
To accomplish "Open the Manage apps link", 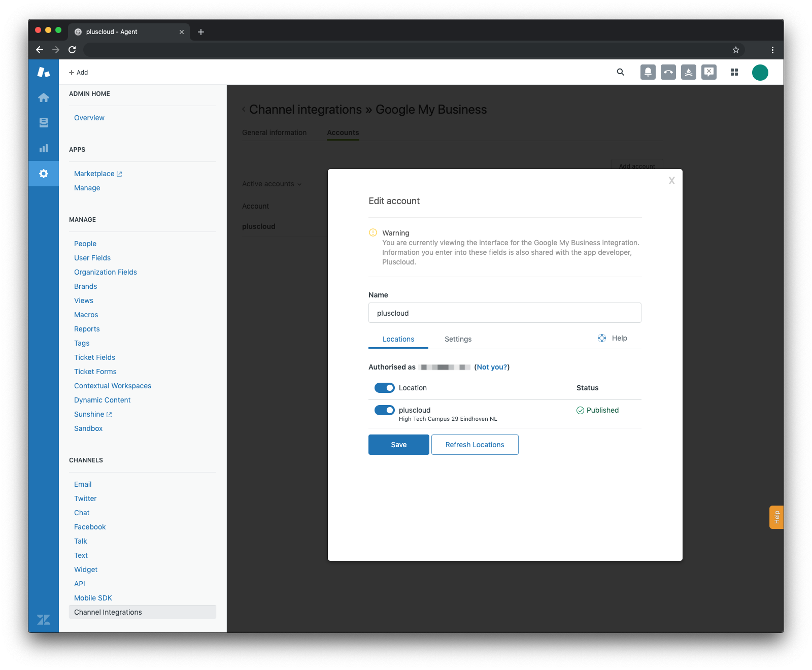I will (87, 188).
